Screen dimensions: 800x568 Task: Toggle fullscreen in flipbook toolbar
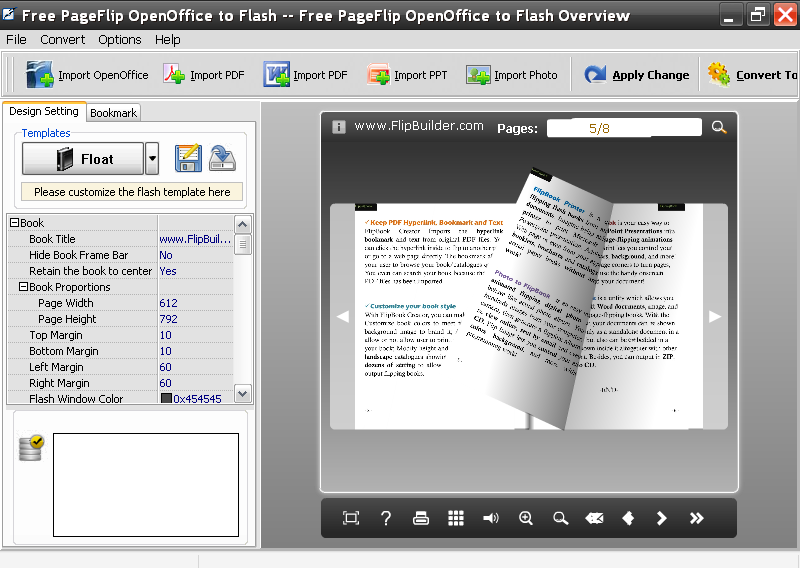351,518
